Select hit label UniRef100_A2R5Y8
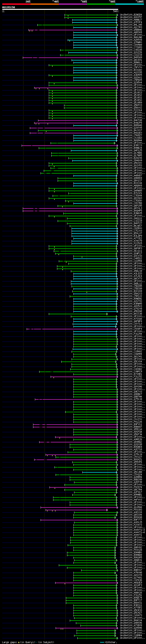146x644 pixels. (131, 40)
